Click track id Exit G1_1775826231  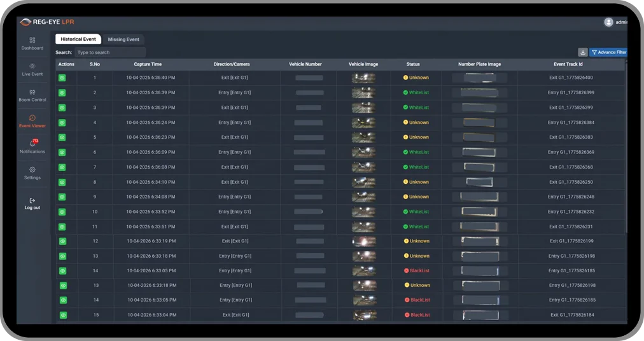pyautogui.click(x=571, y=226)
